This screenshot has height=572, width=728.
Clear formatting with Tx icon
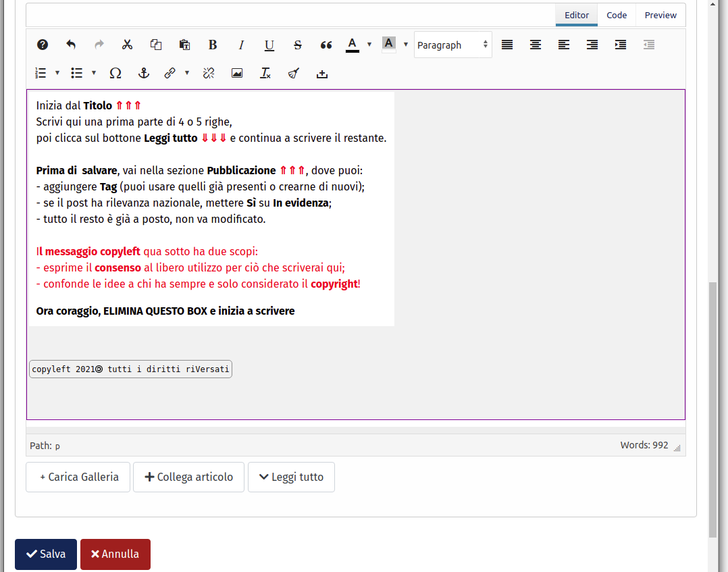(265, 74)
